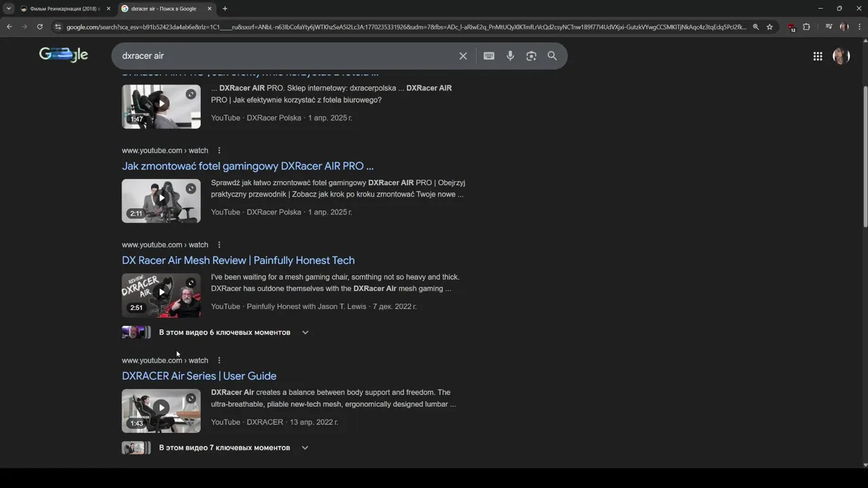Click 'Painfully Honest with Jason T. Lewis' text
This screenshot has width=868, height=488.
pos(307,306)
